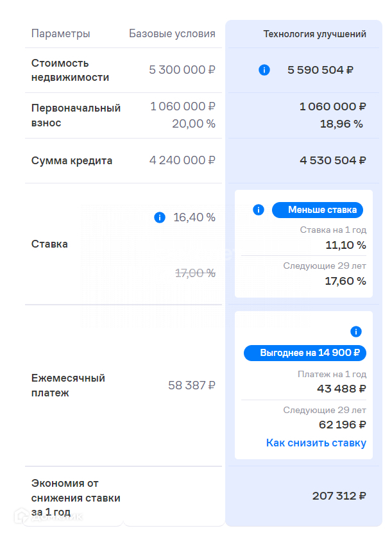Click the Стоимость недвижимости row label
This screenshot has width=392, height=533.
[x=70, y=70]
